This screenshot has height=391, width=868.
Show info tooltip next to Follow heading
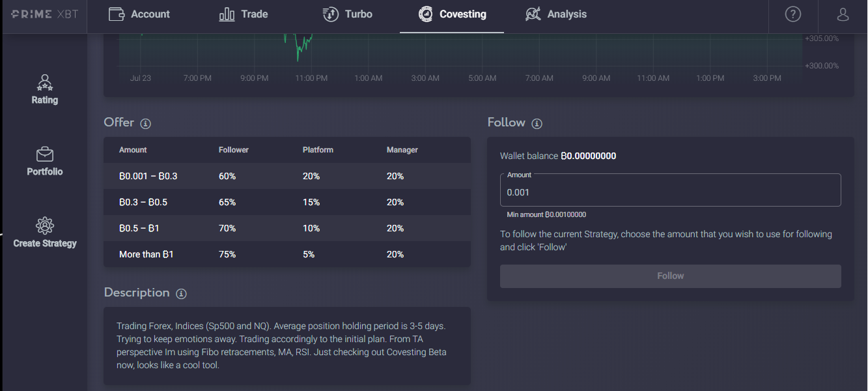pyautogui.click(x=537, y=123)
